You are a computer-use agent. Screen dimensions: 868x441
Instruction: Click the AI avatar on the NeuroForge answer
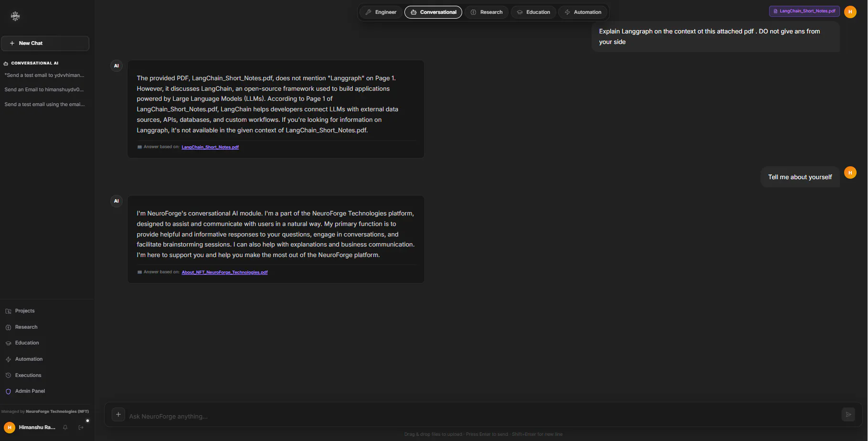(x=116, y=201)
